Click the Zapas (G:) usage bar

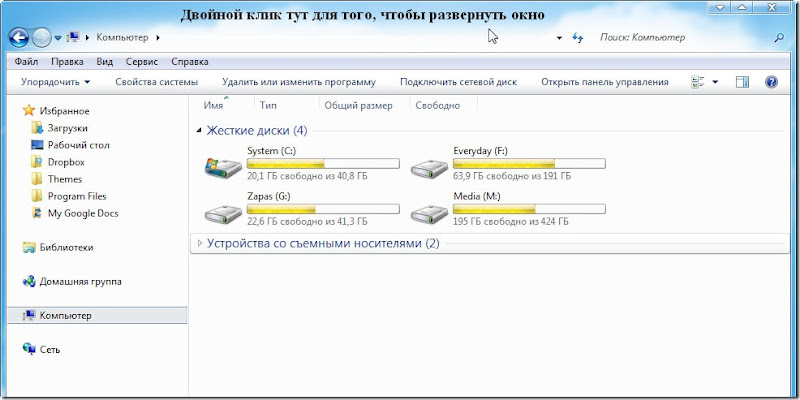tap(323, 209)
